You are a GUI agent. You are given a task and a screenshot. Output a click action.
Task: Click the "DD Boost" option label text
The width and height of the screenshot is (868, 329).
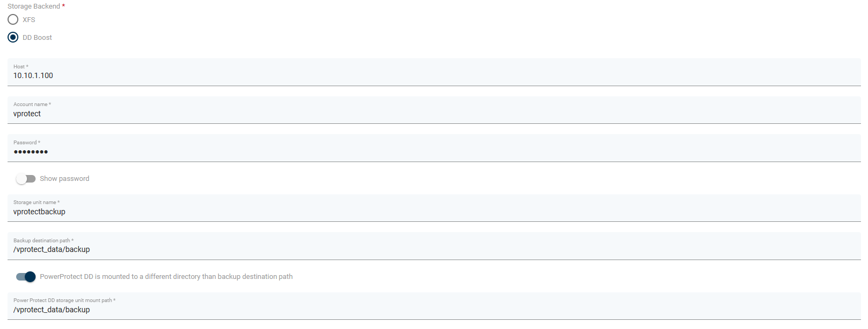[37, 38]
